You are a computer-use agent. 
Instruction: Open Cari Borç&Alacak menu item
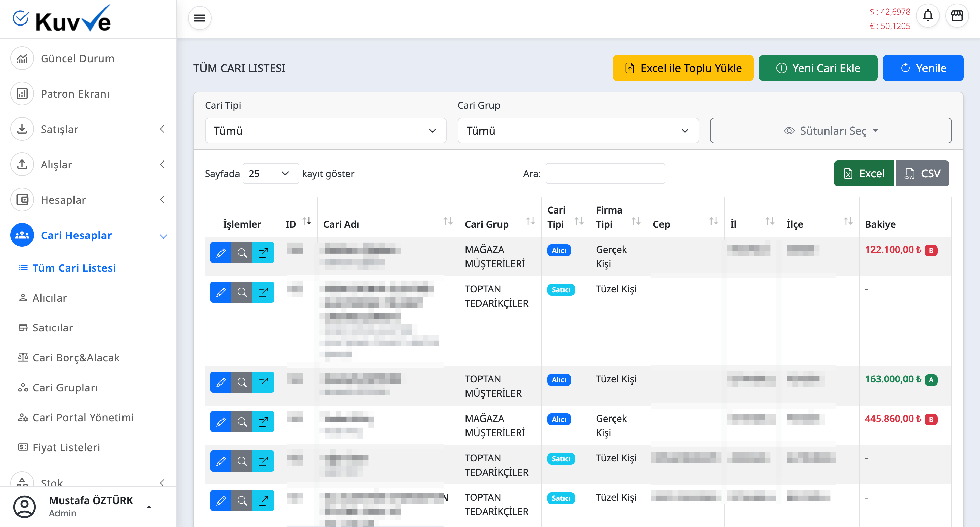pyautogui.click(x=76, y=357)
